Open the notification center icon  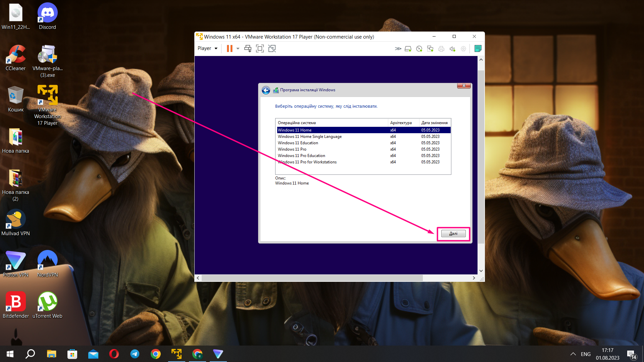tap(631, 354)
